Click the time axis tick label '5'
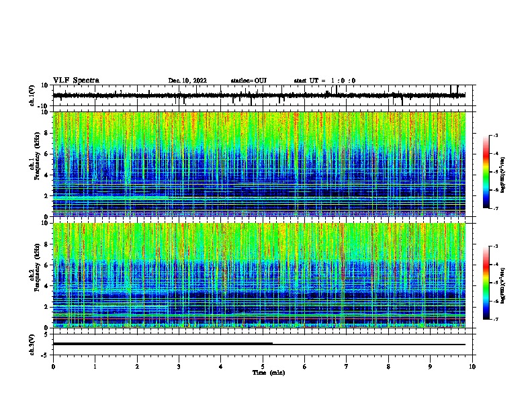This screenshot has width=532, height=411. (x=263, y=367)
